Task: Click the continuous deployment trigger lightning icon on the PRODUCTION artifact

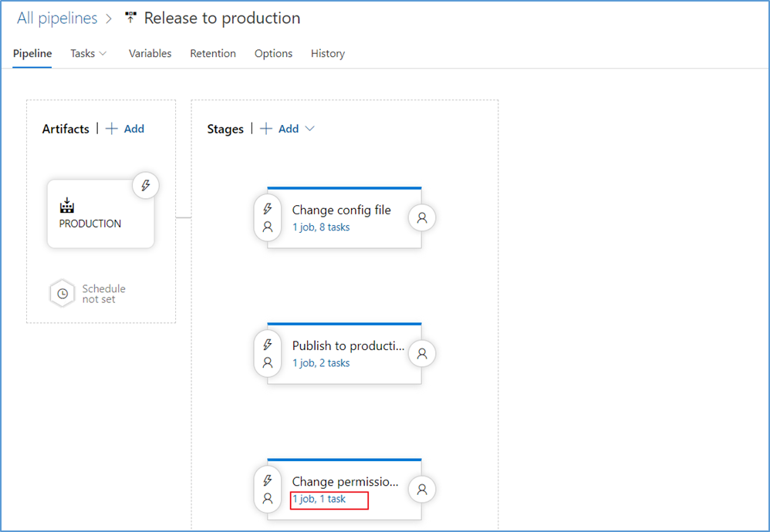Action: coord(145,186)
